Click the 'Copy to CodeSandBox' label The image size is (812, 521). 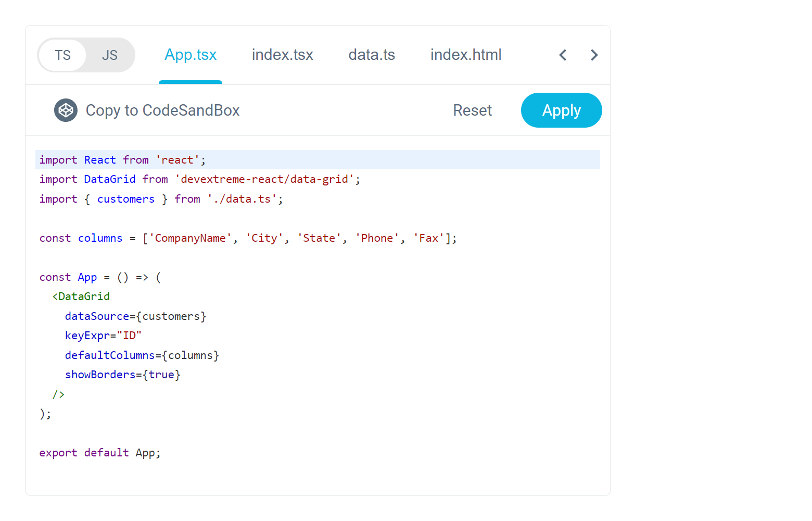click(x=162, y=110)
